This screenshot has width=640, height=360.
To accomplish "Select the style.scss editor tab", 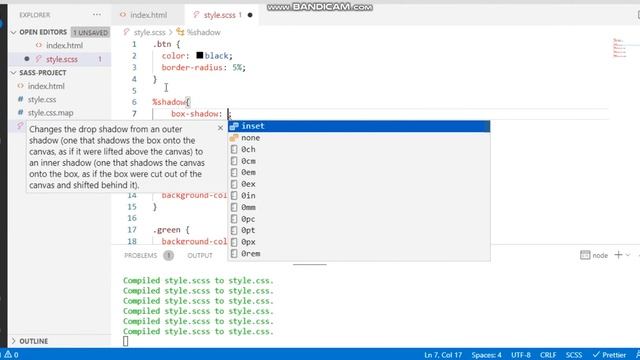I will (222, 15).
